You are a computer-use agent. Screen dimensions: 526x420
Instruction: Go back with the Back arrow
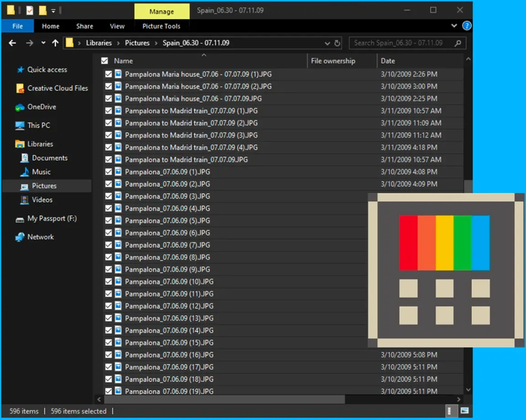[x=13, y=43]
